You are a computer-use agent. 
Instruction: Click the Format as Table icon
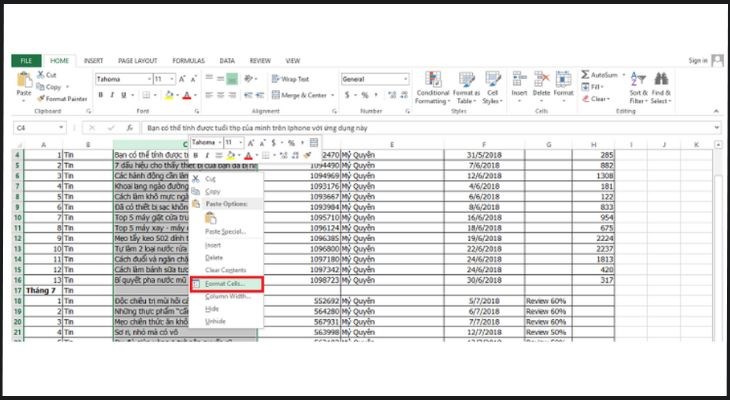tap(465, 87)
